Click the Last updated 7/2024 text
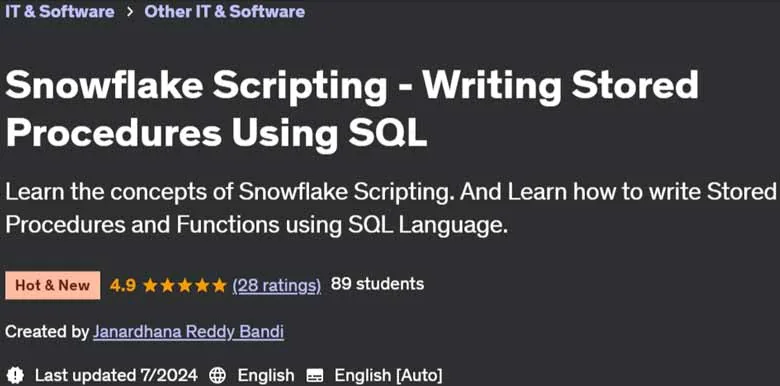This screenshot has height=386, width=780. click(116, 375)
